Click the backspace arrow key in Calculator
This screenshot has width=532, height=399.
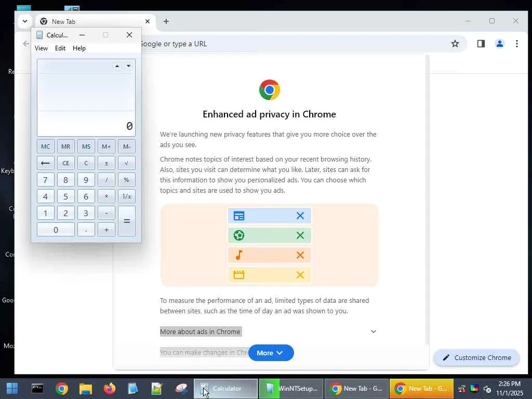[x=46, y=163]
